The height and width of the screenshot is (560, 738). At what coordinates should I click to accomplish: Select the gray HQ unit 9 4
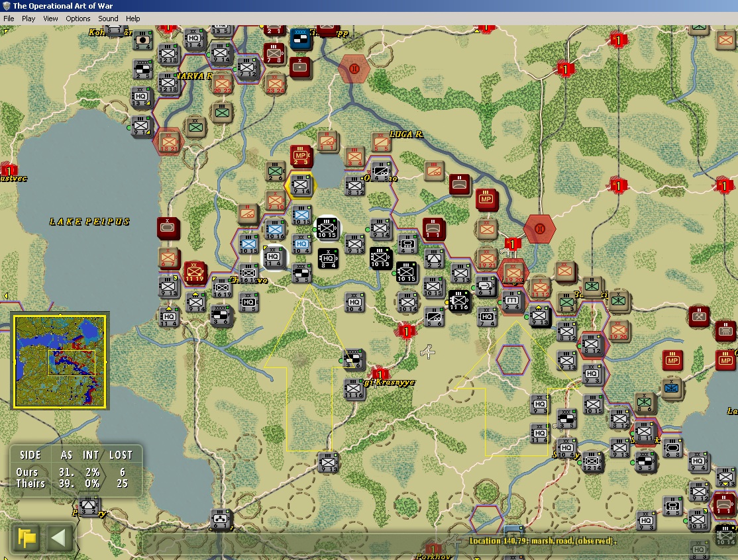[x=698, y=462]
